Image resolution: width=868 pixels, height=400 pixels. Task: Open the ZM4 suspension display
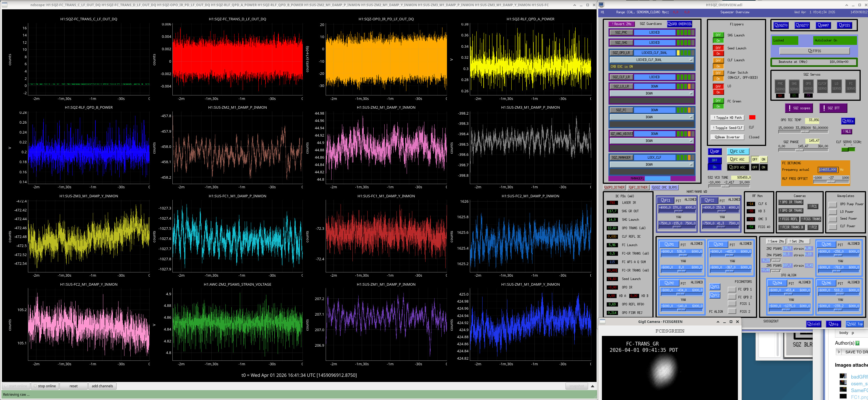pyautogui.click(x=777, y=283)
